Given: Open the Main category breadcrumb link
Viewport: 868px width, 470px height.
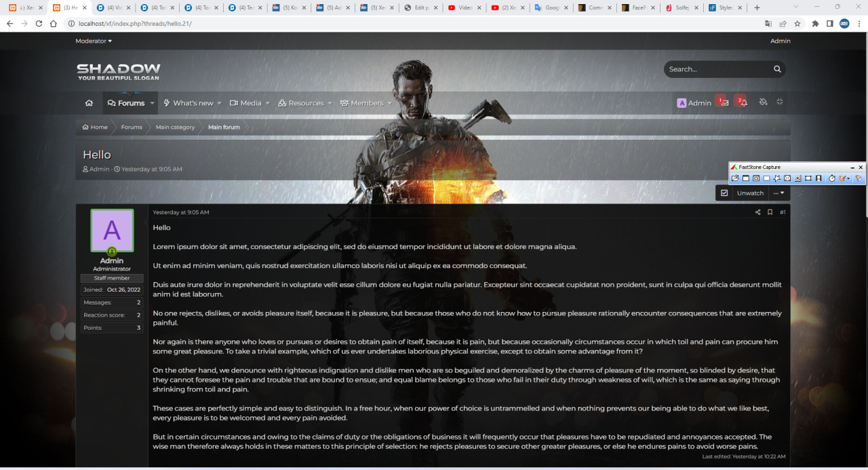Looking at the screenshot, I should (175, 127).
